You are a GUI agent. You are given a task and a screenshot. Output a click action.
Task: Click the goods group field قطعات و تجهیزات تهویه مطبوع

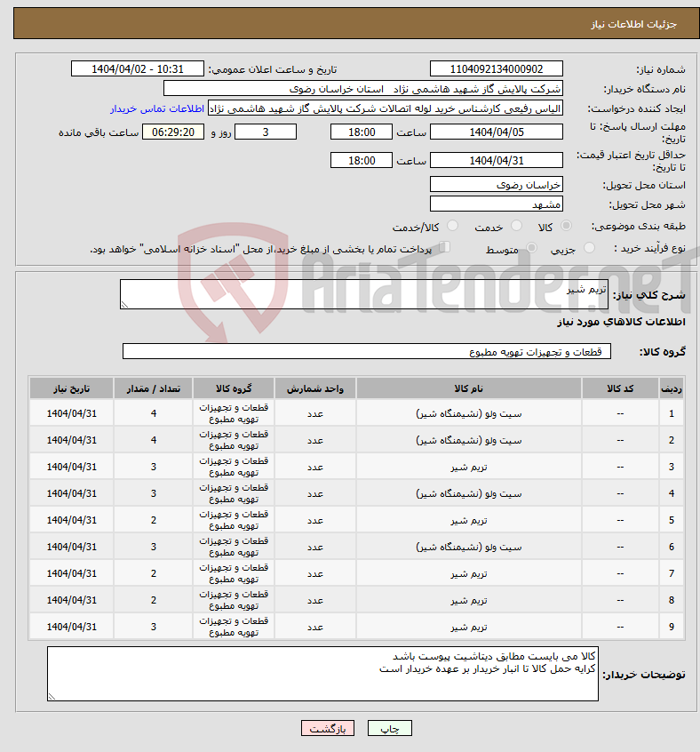[x=367, y=351]
